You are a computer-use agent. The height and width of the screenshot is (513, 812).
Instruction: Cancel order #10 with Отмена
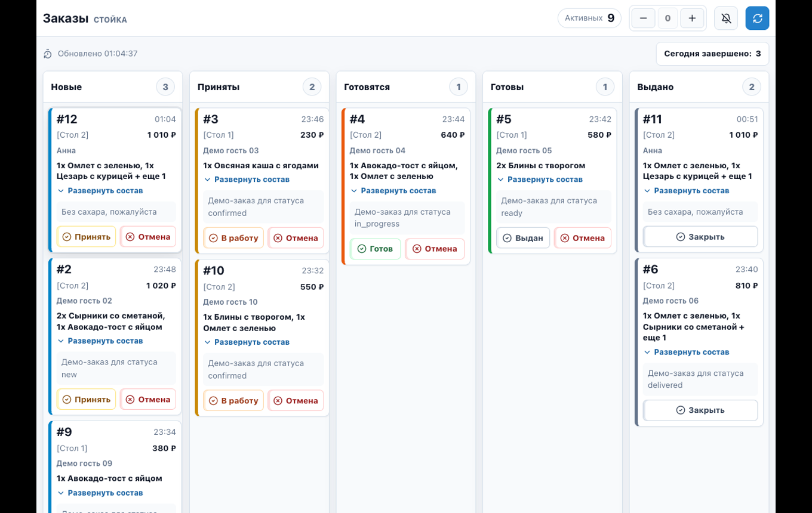[296, 401]
